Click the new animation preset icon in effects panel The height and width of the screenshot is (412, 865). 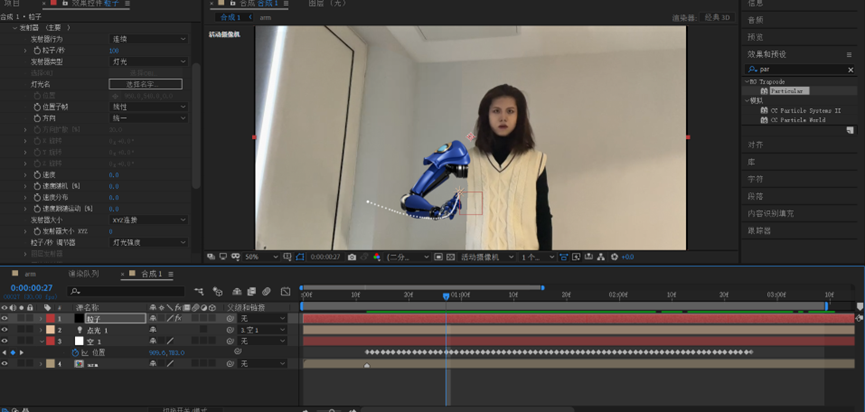[851, 131]
